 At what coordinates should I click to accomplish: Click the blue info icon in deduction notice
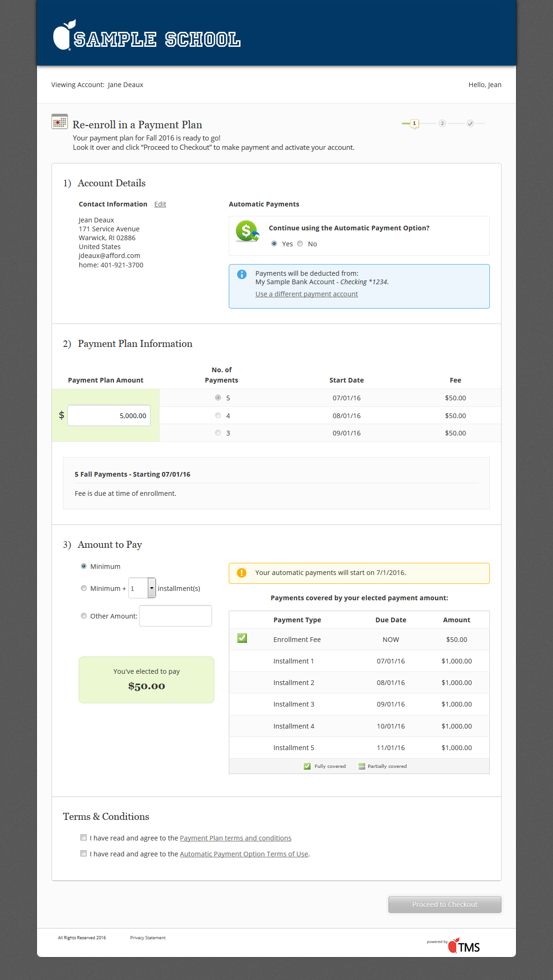[x=242, y=274]
